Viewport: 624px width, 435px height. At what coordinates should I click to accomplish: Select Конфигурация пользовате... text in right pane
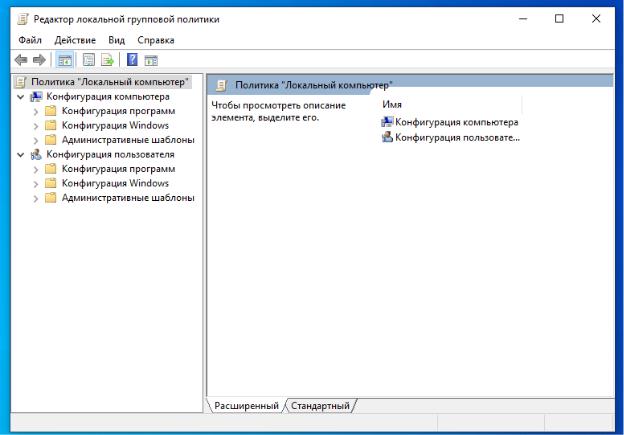point(457,138)
